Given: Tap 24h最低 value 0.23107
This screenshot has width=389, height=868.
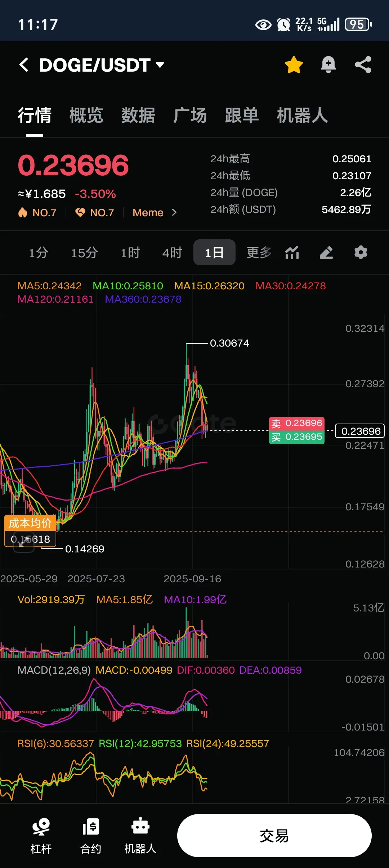Looking at the screenshot, I should click(x=352, y=176).
